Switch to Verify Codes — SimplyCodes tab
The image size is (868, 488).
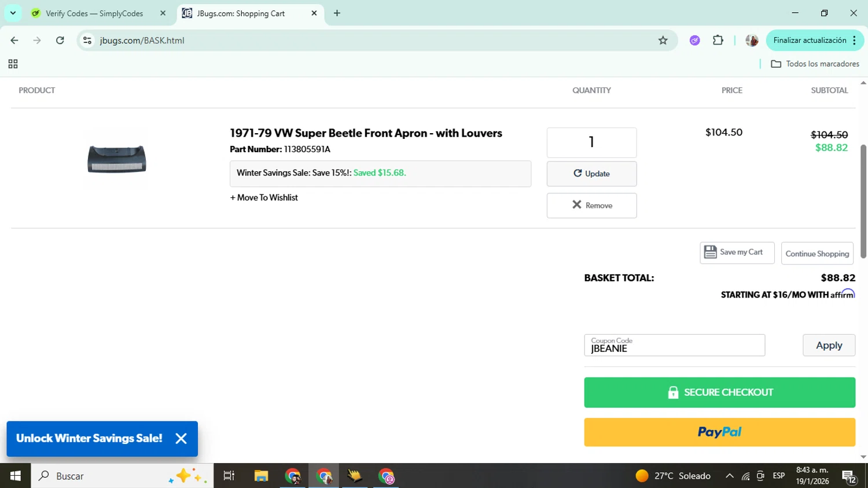[94, 13]
